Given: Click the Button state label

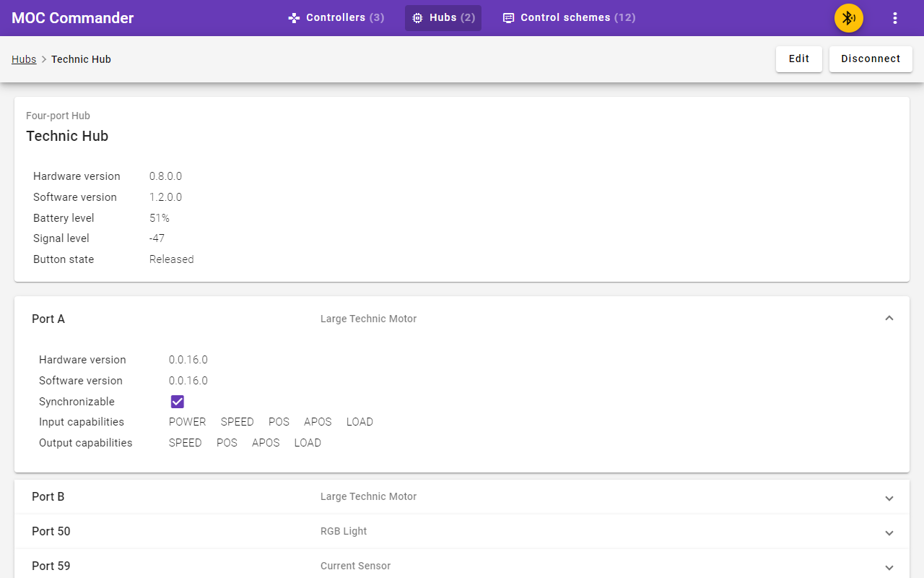Looking at the screenshot, I should 64,259.
